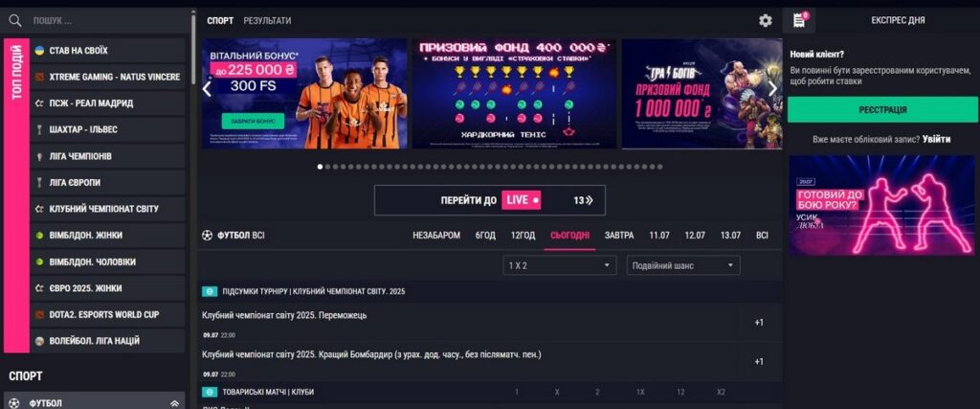Click the search magnifier icon
This screenshot has height=409, width=980.
pos(15,21)
